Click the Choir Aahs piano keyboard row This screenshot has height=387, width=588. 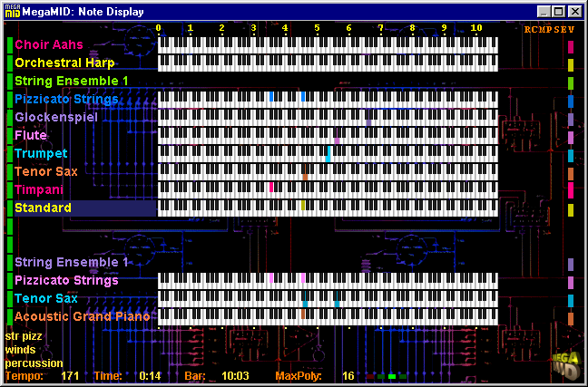coord(328,45)
